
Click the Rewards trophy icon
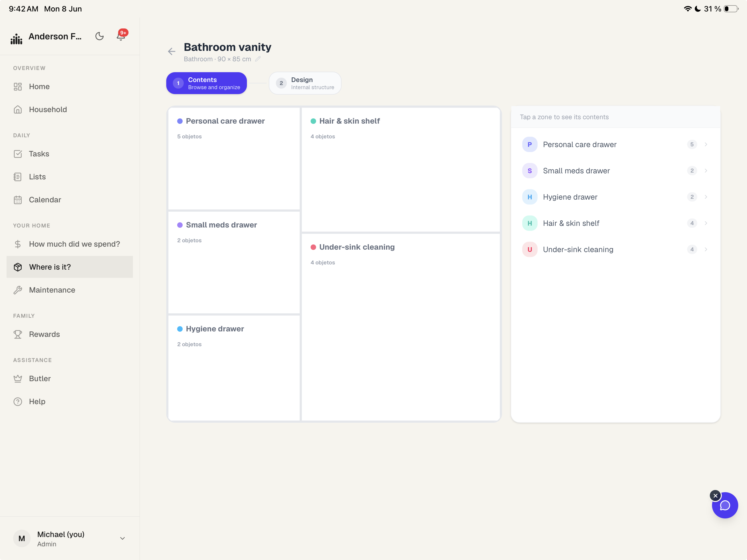point(18,334)
